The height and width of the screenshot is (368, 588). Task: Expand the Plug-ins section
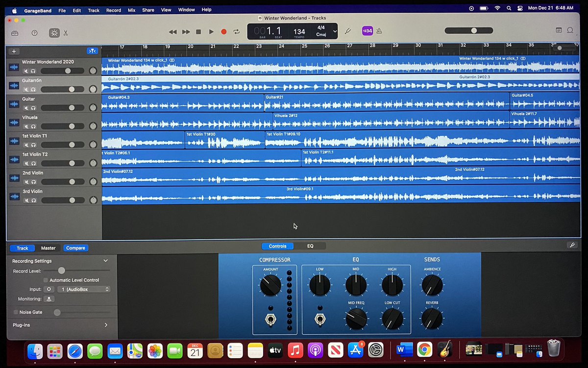(x=106, y=325)
